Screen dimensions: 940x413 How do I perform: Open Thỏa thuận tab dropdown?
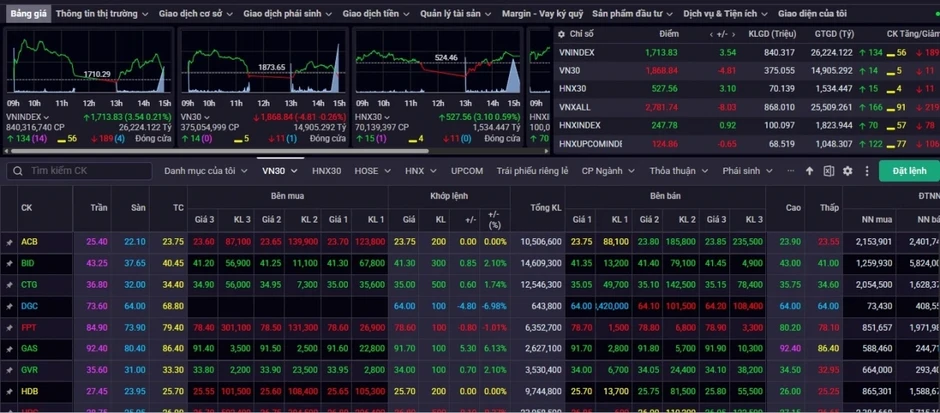pyautogui.click(x=679, y=171)
